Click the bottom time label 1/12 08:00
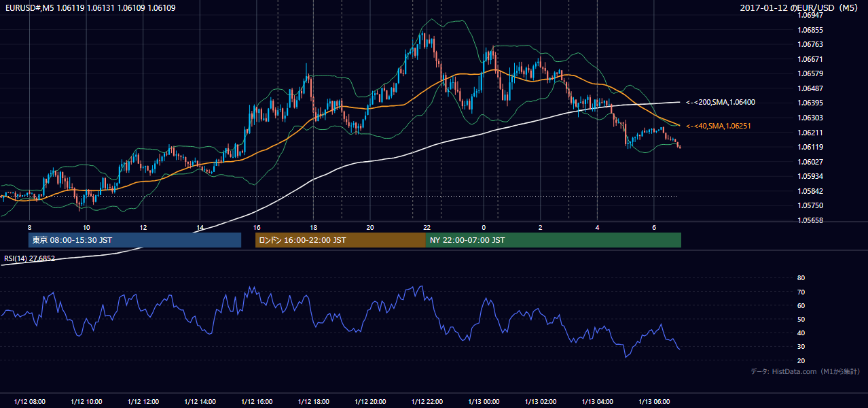The height and width of the screenshot is (408, 868). click(29, 402)
